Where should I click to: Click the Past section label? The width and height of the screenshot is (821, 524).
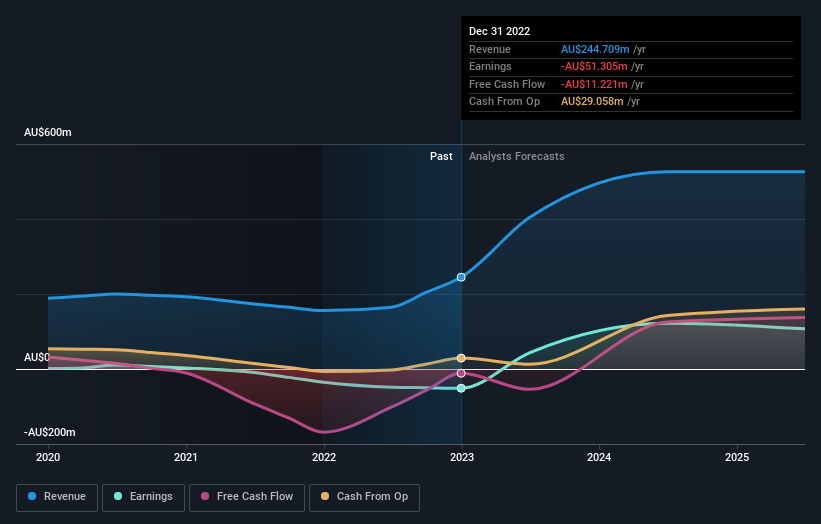441,156
